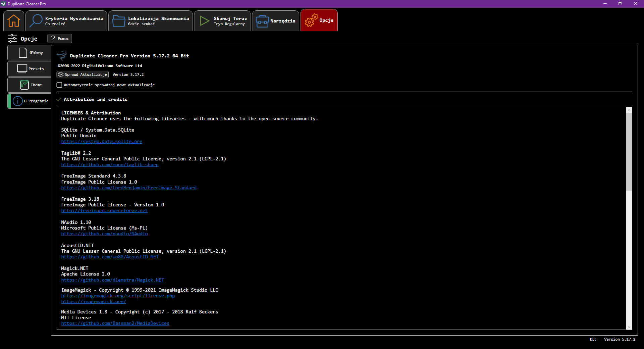
Task: Click the folder icon for scan location
Action: click(119, 20)
